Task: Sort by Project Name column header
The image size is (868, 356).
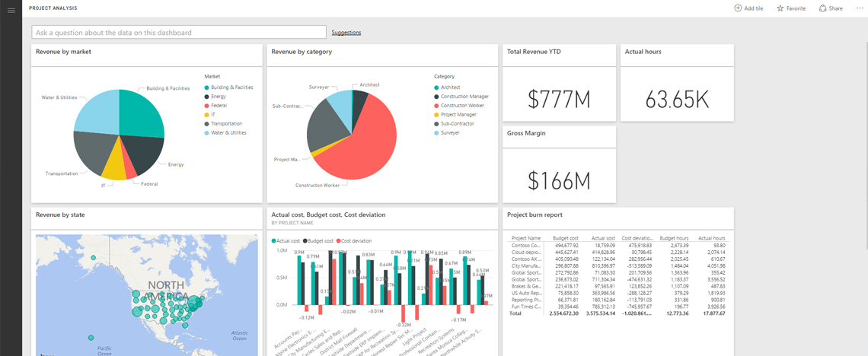Action: [526, 237]
